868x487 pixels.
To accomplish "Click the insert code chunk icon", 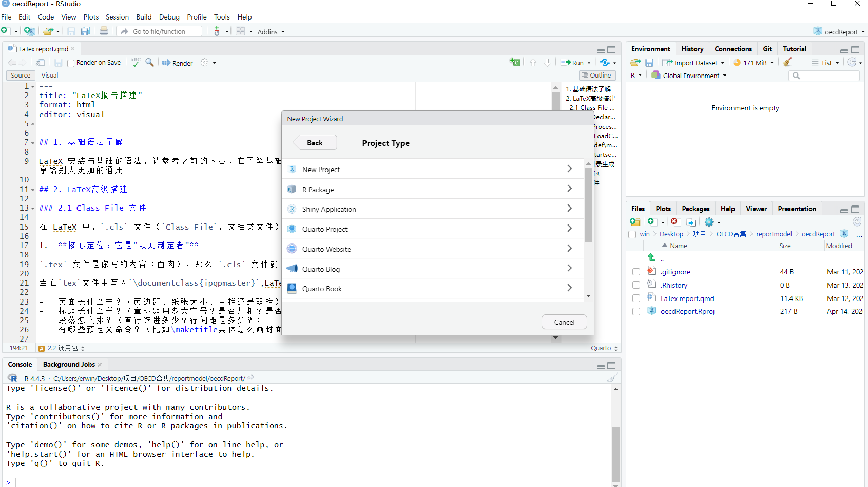I will click(515, 62).
